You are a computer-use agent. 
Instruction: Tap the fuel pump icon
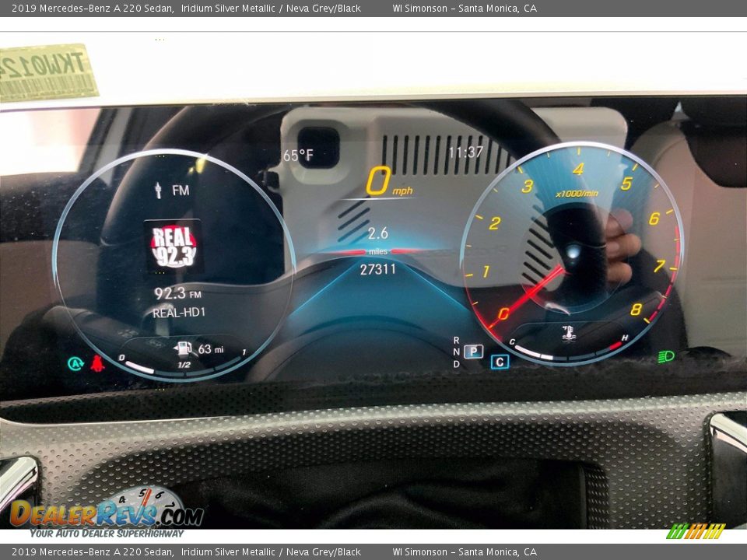[x=184, y=348]
